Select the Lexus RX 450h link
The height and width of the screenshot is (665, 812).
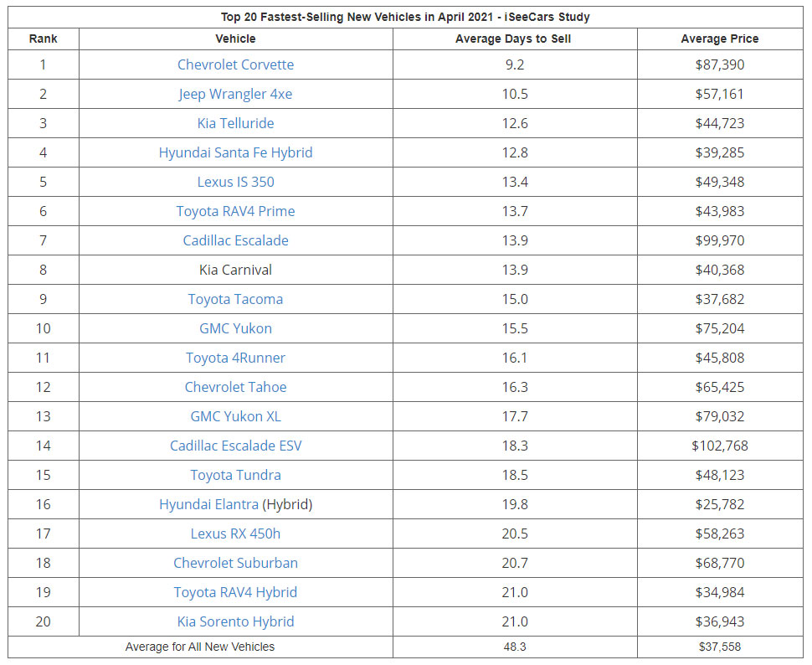point(235,534)
